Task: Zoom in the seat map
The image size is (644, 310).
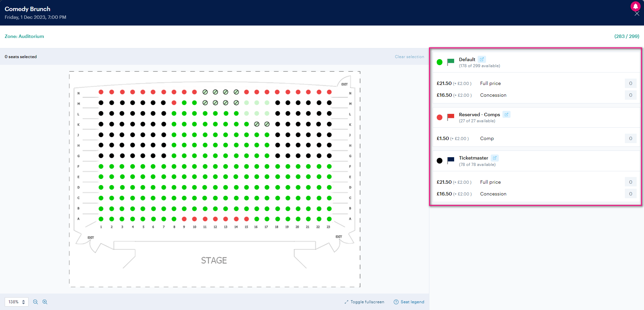Action: pyautogui.click(x=45, y=302)
